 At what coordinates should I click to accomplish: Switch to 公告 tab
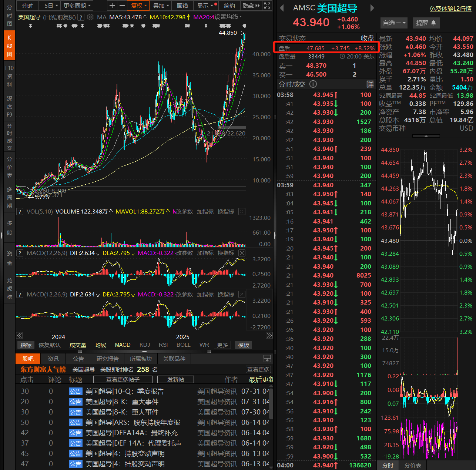click(78, 359)
